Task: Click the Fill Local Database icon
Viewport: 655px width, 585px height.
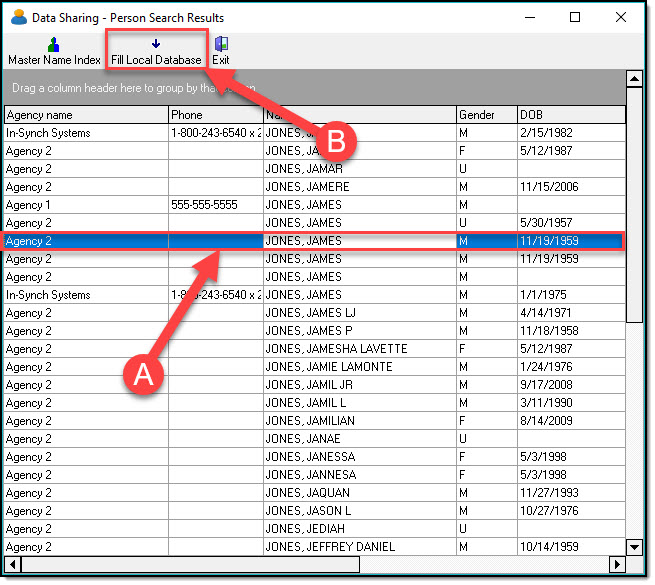Action: point(155,44)
